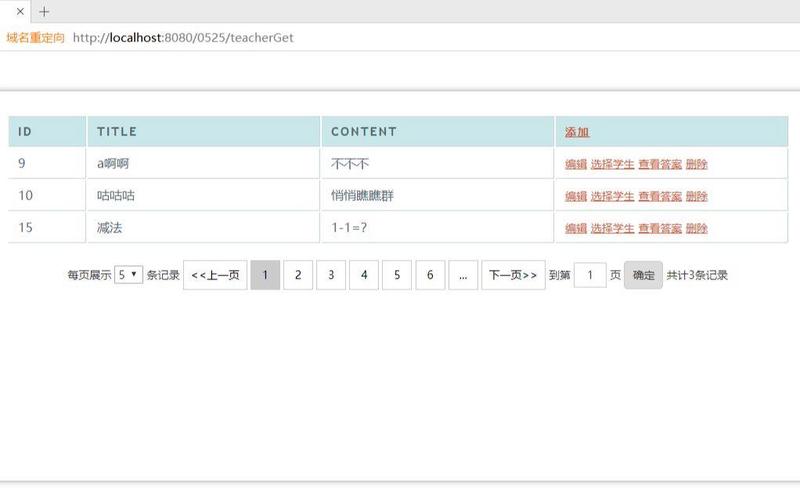Click the CONTENT column header
This screenshot has height=500, width=800.
click(x=438, y=132)
